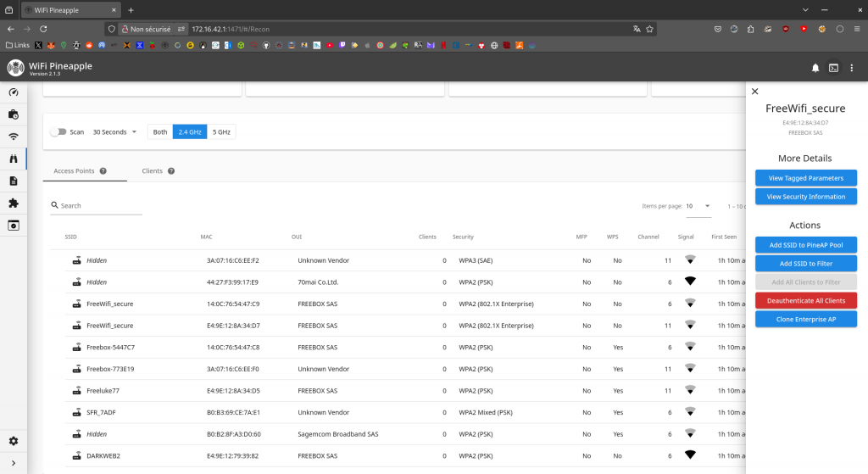
Task: Click Add SSID to Filter button
Action: coord(806,264)
